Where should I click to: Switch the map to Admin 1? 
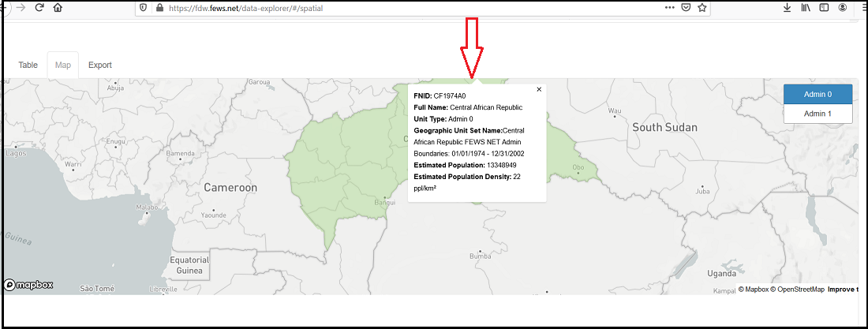817,114
